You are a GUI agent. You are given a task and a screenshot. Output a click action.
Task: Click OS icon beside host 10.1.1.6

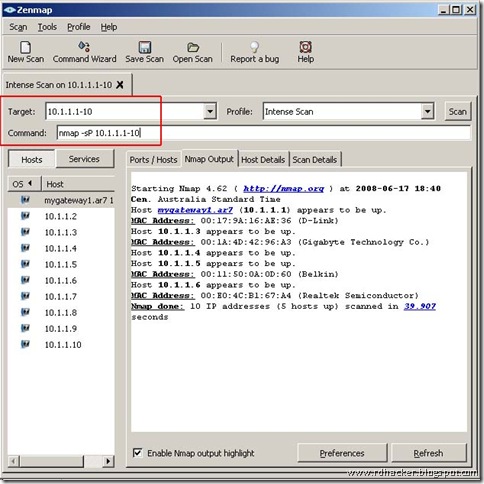pos(25,280)
